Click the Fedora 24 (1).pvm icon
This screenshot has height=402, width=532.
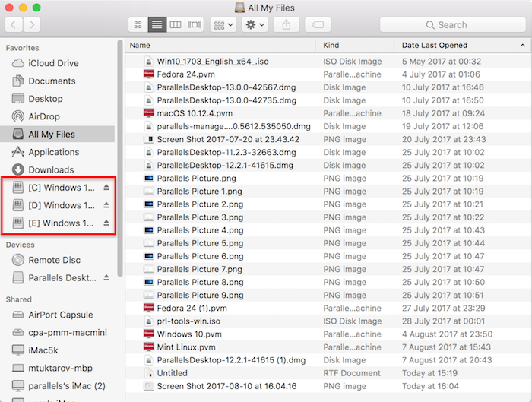pos(149,308)
